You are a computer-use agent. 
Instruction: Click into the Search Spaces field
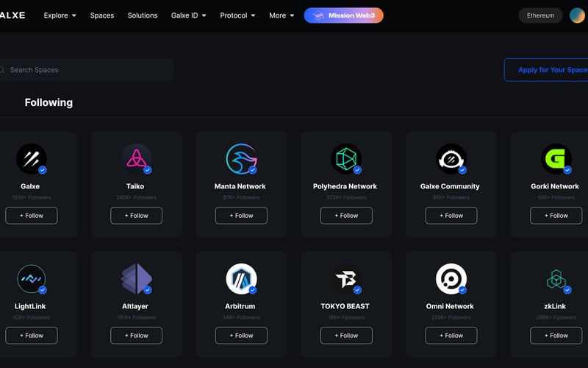86,70
